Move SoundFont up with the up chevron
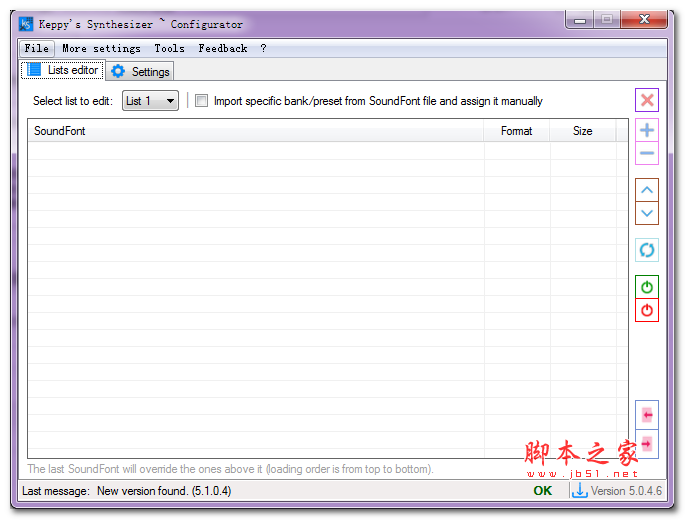Screen dimensions: 685x520 [647, 190]
